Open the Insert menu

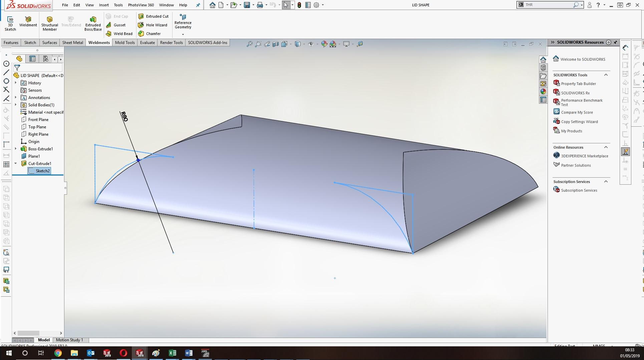[x=104, y=5]
